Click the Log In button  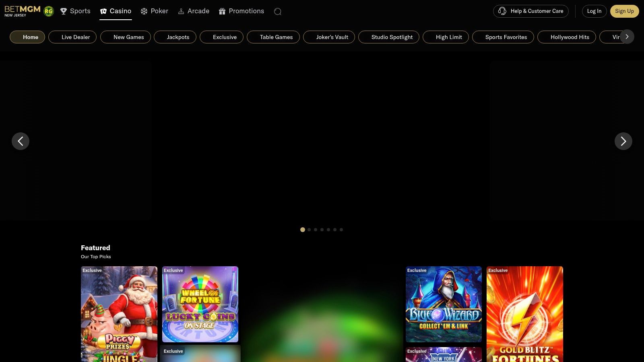pyautogui.click(x=594, y=11)
